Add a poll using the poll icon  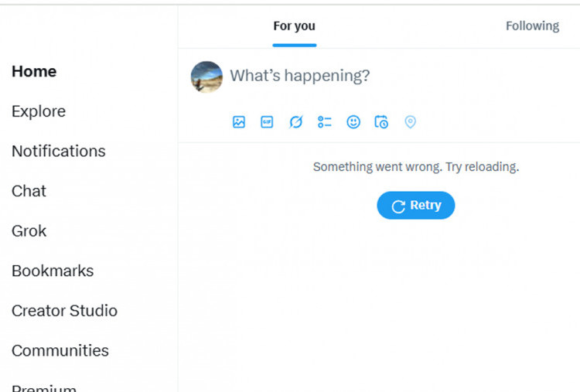pos(325,122)
